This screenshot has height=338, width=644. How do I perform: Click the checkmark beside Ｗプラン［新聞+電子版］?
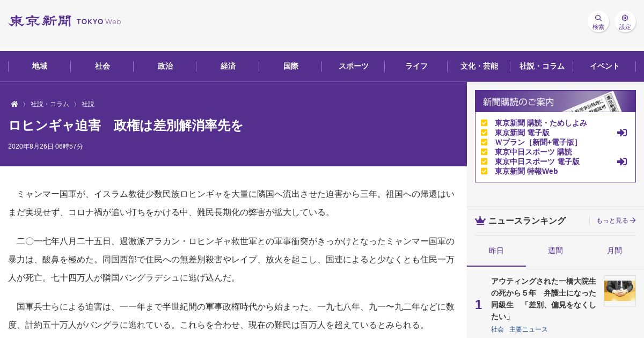(x=484, y=142)
